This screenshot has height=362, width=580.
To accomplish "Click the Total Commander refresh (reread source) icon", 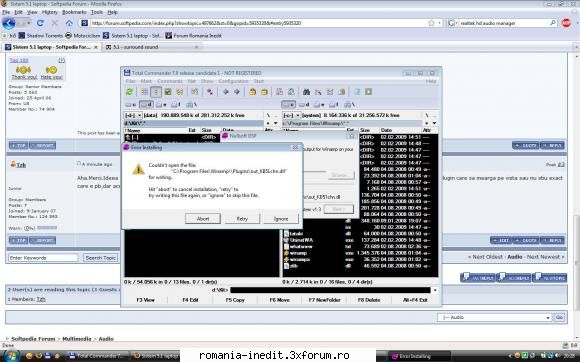I will pos(129,92).
